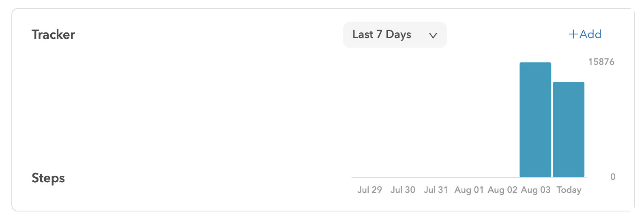Screen dimensions: 644x222
Task: Click the chart baseline under Jul 30
Action: tap(403, 177)
